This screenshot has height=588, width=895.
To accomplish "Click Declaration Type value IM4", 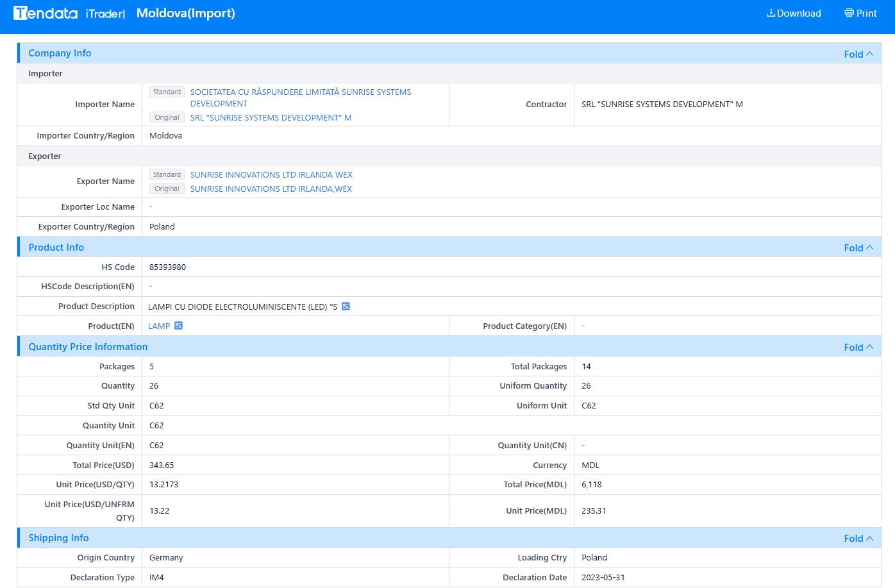I will 156,578.
